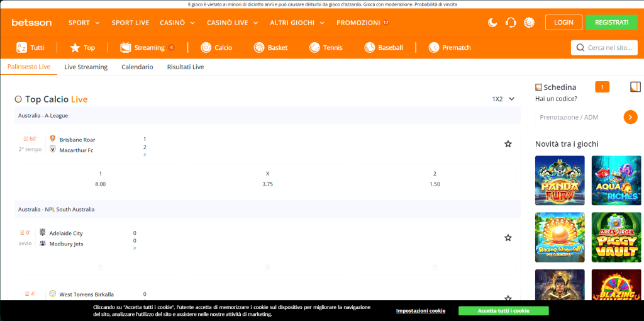
Task: Favorite Brisbane Roar match star
Action: coord(508,144)
